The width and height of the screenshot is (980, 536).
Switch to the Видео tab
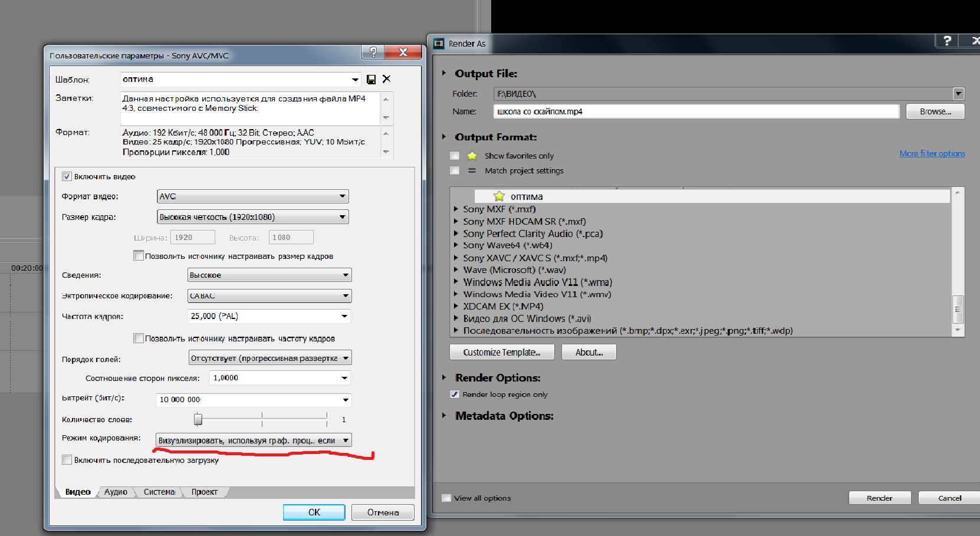pyautogui.click(x=78, y=492)
